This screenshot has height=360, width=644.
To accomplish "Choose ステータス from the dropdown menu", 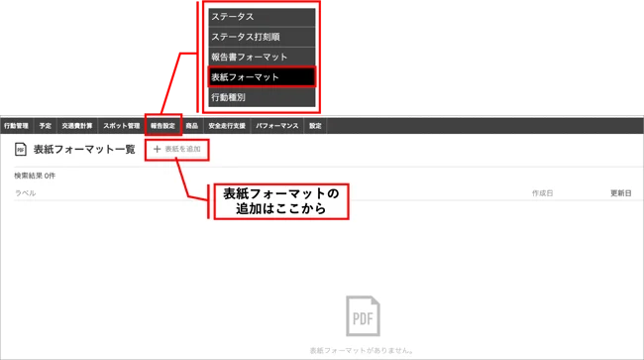I will pyautogui.click(x=262, y=17).
